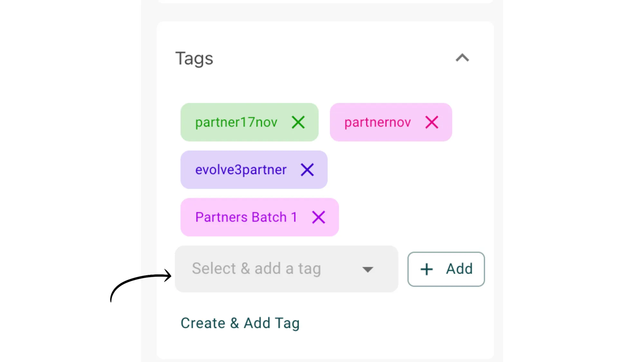Click inside the Select & add a tag field

pos(256,269)
